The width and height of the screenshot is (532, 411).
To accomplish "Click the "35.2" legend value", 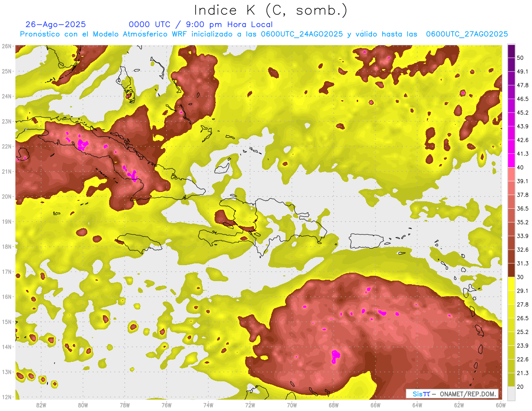I will [522, 222].
